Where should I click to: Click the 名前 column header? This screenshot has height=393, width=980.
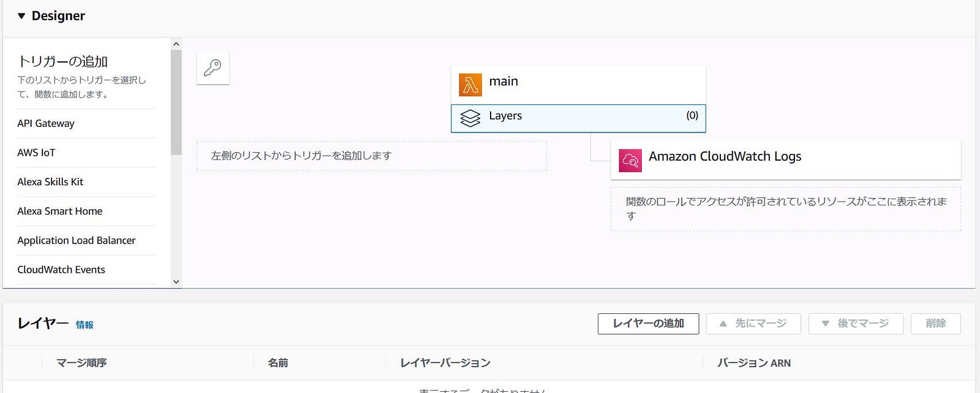pos(278,363)
